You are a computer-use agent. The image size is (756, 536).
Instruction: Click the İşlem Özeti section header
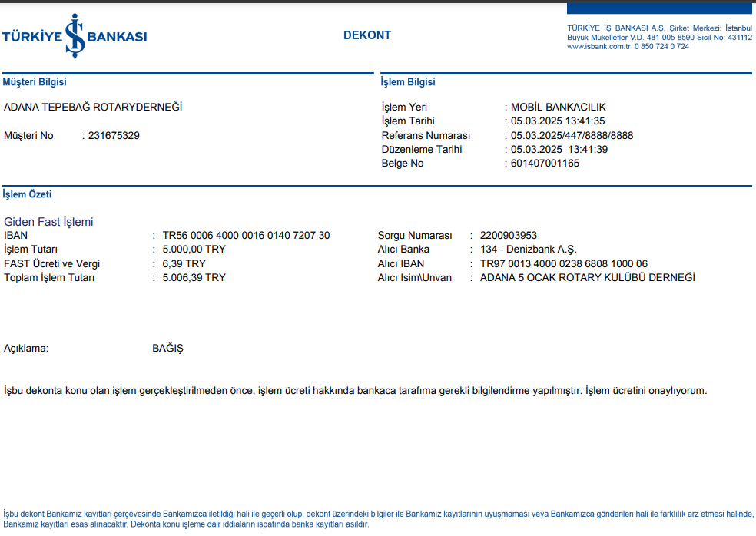point(27,194)
